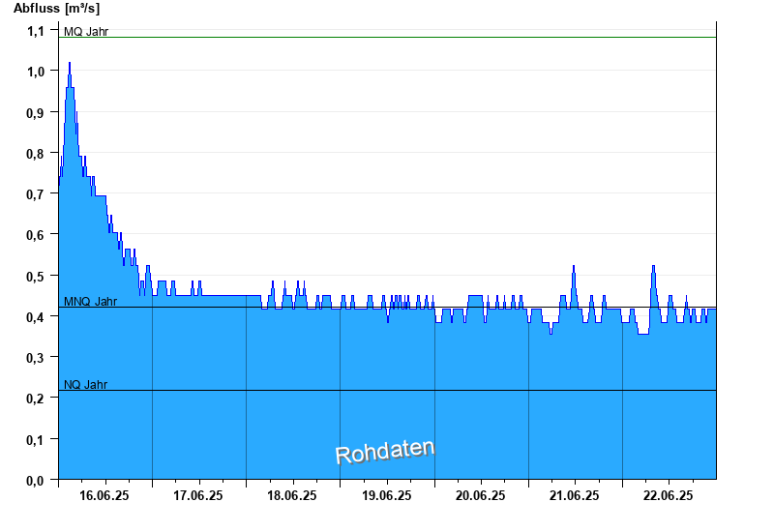Select the 'MQ Jahr' reference line label
The image size is (774, 532).
coord(86,32)
